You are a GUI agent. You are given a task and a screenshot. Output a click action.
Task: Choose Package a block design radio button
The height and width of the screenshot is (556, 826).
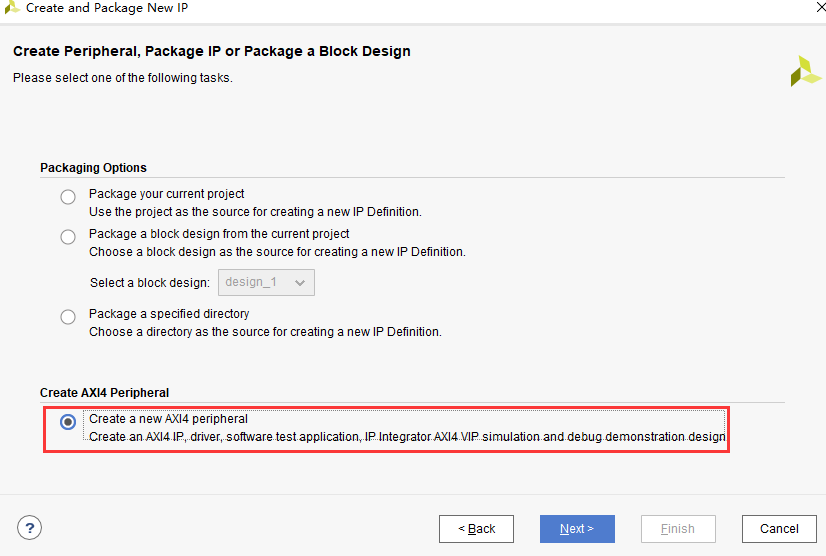pos(68,237)
